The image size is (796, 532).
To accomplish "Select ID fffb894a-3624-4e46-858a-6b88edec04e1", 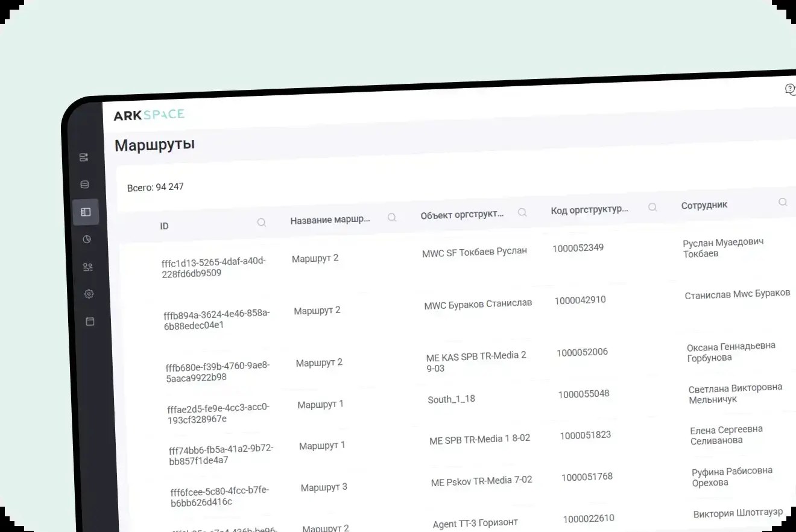I will (216, 320).
